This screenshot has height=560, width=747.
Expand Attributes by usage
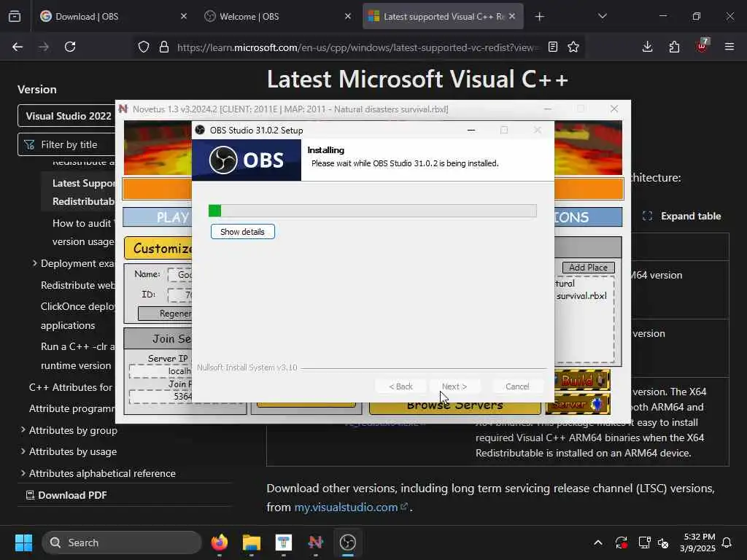(23, 451)
